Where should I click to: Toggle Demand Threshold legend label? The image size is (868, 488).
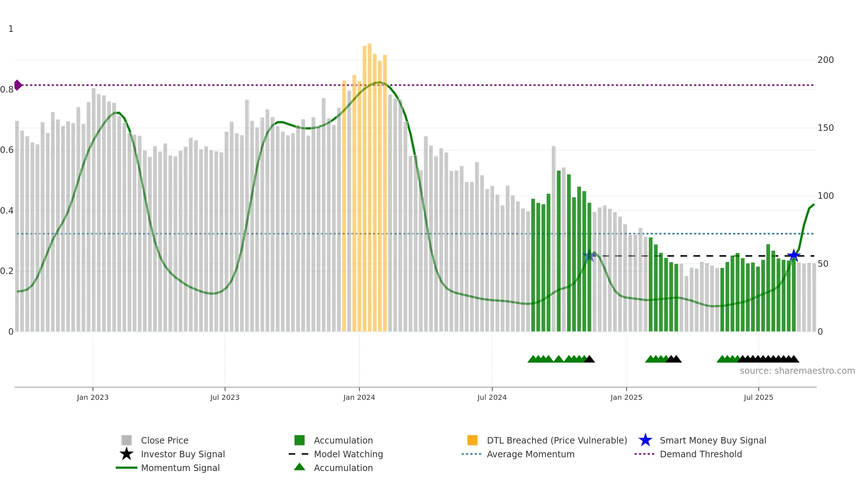[x=701, y=454]
